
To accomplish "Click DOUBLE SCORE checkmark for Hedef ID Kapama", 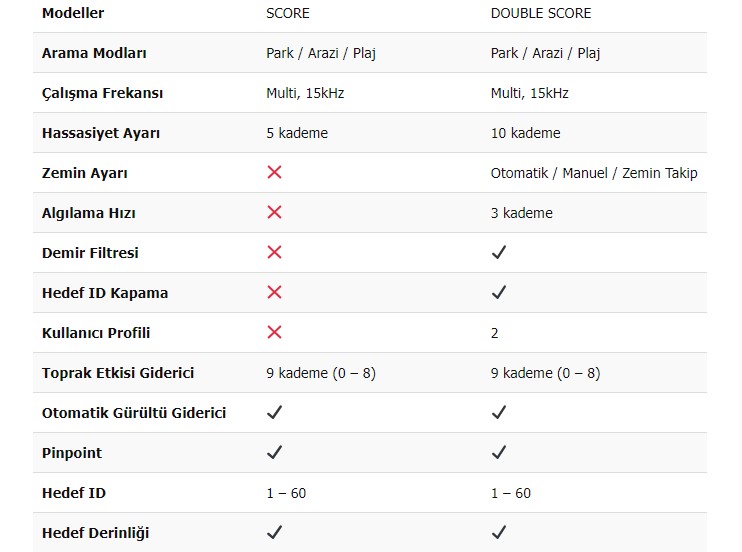I will click(x=498, y=293).
